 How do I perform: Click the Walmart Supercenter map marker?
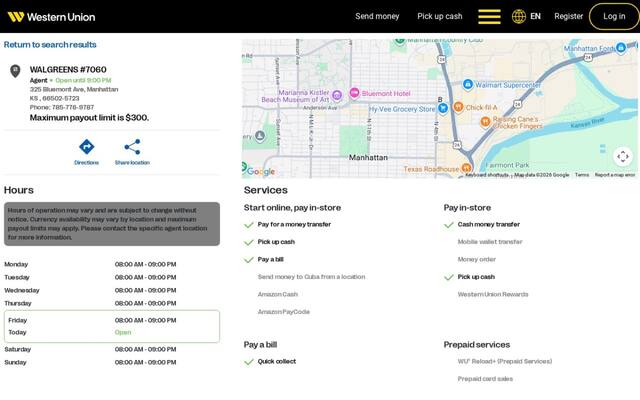coord(468,84)
